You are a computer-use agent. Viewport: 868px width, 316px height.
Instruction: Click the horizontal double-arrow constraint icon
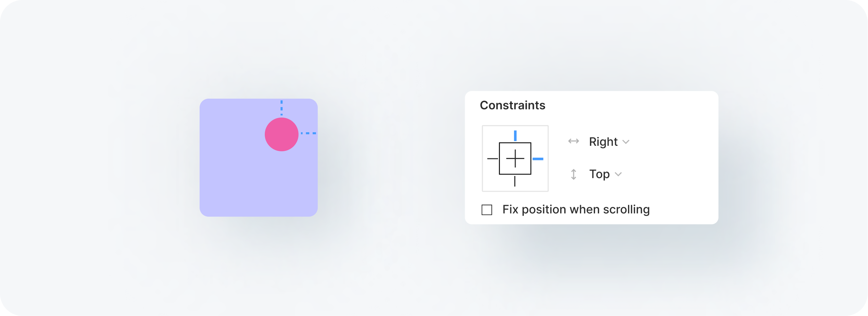573,141
